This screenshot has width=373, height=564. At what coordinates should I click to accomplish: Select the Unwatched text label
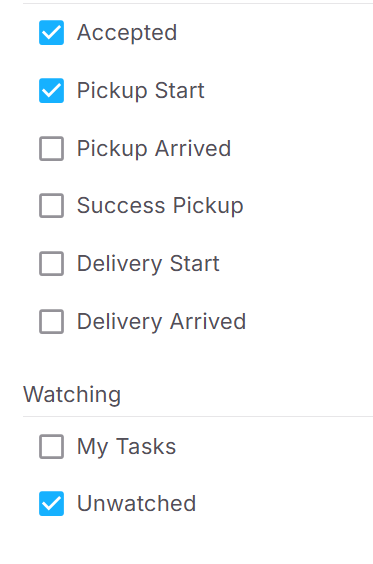point(137,504)
